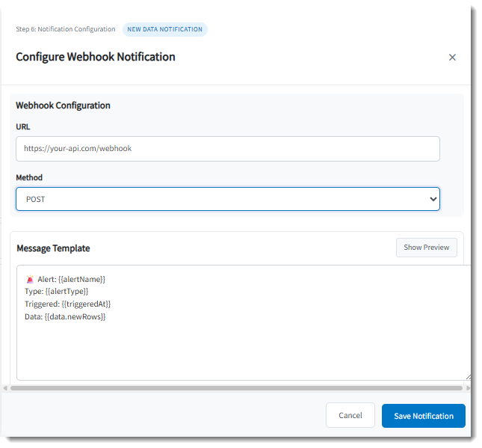This screenshot has width=482, height=448.
Task: Save the notification settings
Action: pyautogui.click(x=423, y=416)
